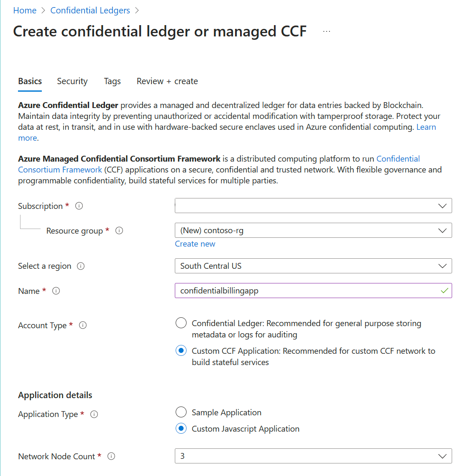Click inside the Name input field
The image size is (468, 476).
tap(293, 291)
